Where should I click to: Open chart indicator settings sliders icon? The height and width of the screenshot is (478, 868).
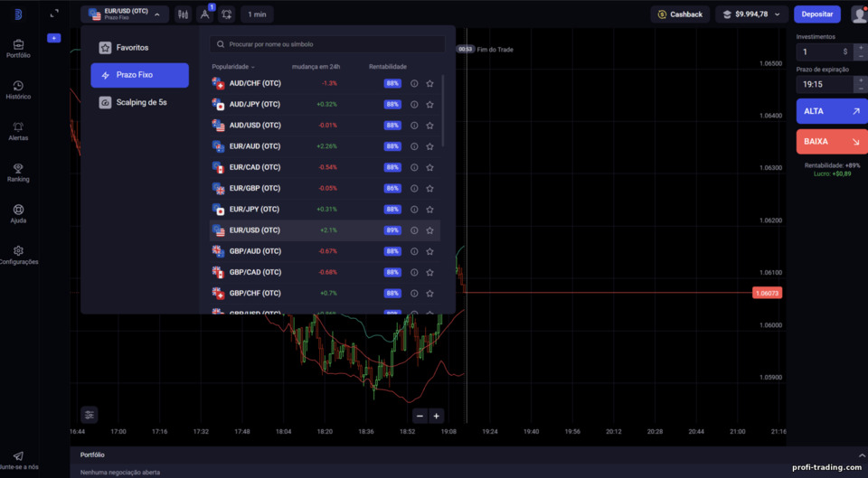pyautogui.click(x=90, y=415)
